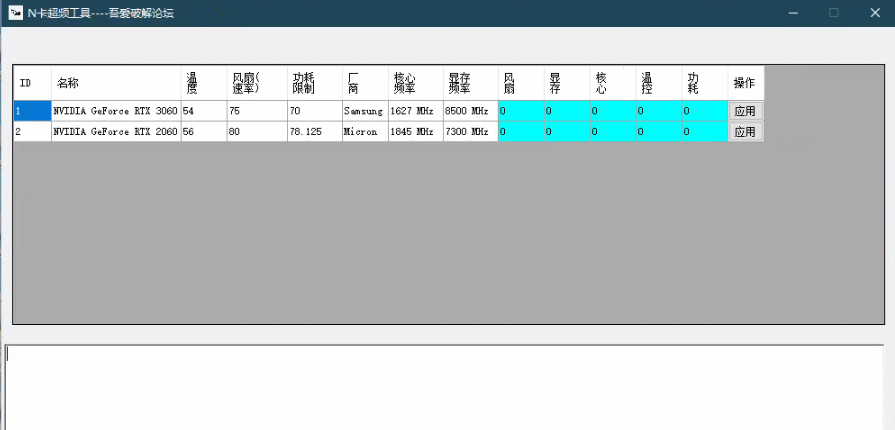Screen dimensions: 895x430
Task: Close the N卡超频工具 window
Action: coord(874,13)
